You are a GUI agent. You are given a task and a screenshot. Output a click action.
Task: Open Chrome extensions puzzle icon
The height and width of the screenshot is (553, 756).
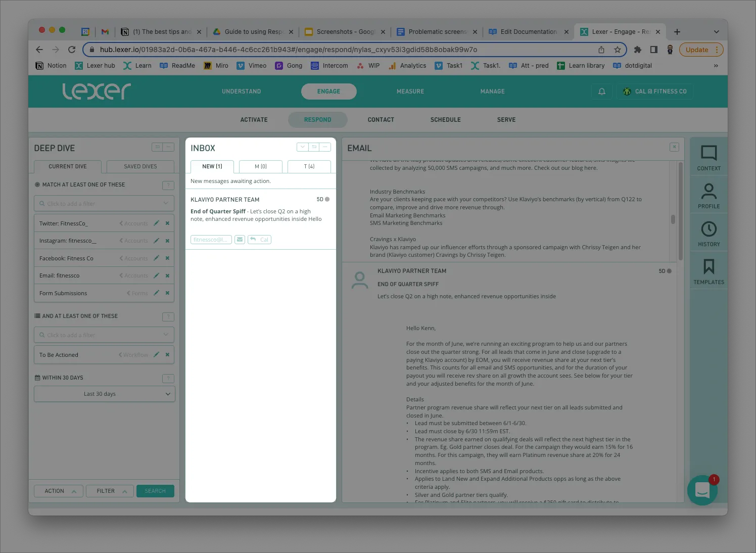637,50
